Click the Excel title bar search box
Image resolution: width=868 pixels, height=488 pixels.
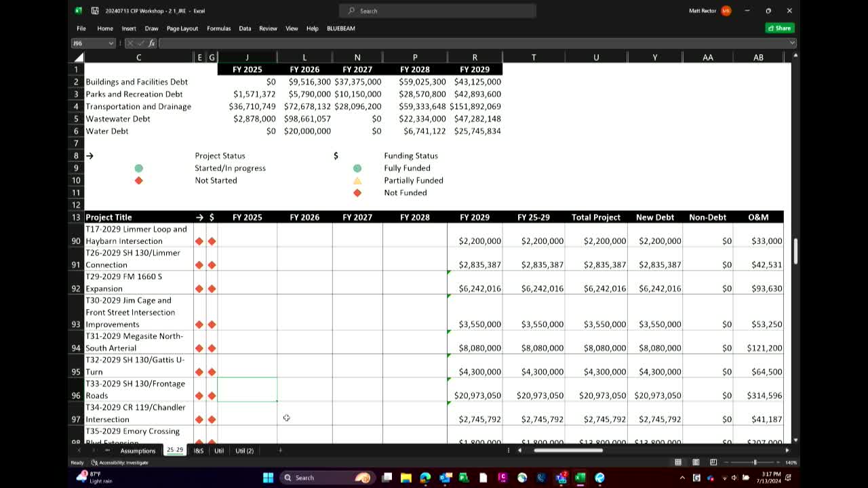(x=437, y=11)
